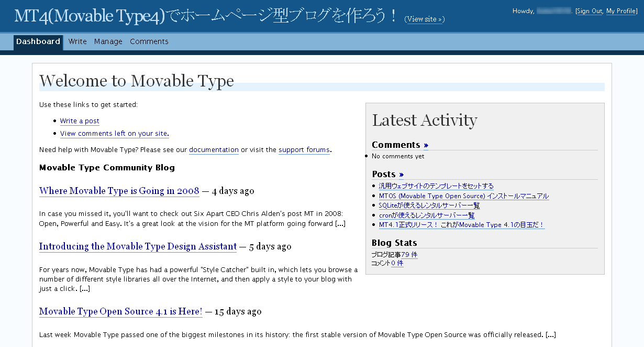Open Movable Type Open Source 4.1 is Here!
Image resolution: width=644 pixels, height=347 pixels.
click(x=121, y=311)
